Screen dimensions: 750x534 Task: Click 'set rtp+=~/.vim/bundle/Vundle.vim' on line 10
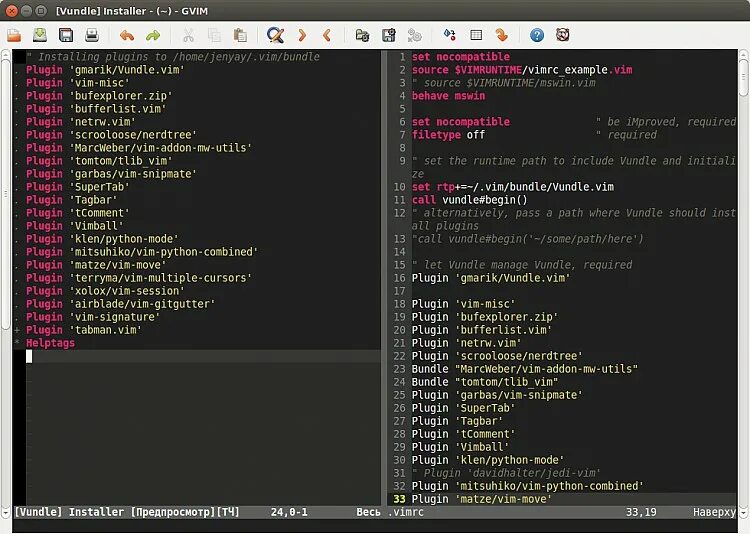[x=513, y=187]
